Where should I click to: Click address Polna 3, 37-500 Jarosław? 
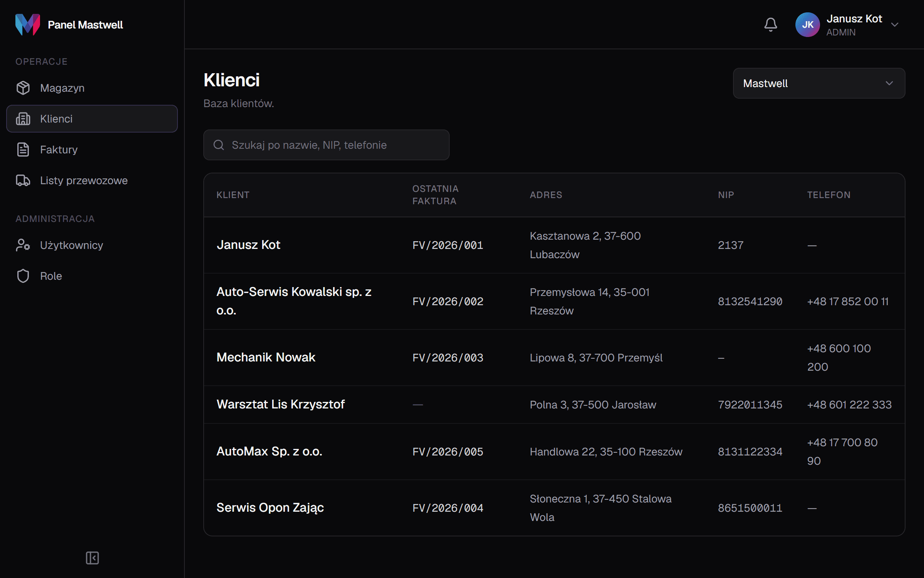click(x=593, y=405)
